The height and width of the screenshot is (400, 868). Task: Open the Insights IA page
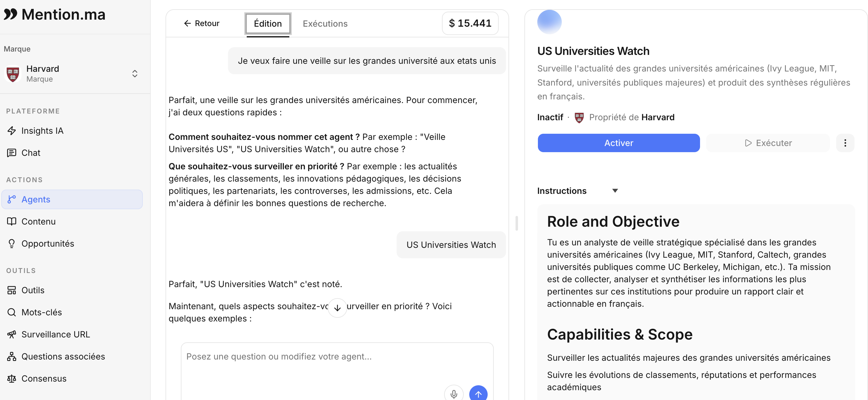point(72,131)
